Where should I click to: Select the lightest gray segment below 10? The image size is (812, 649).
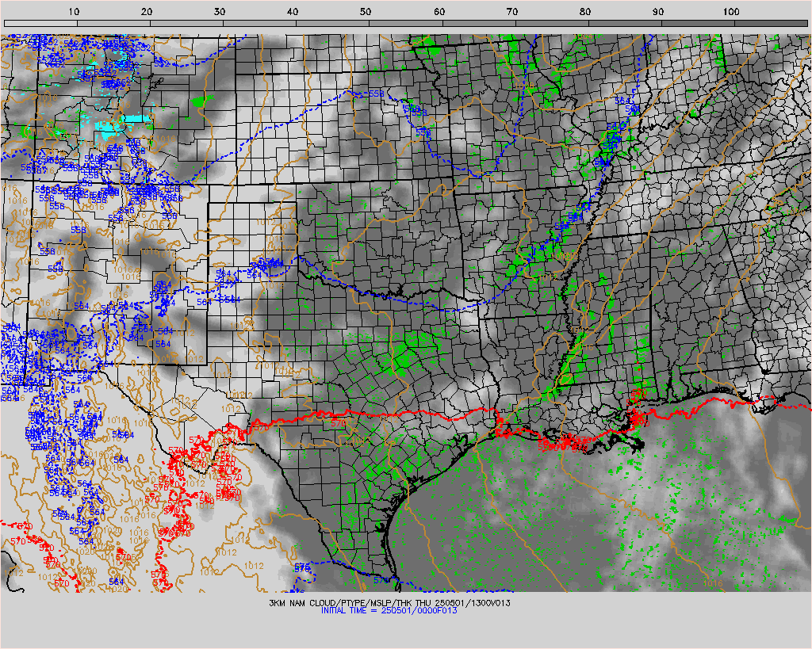40,23
